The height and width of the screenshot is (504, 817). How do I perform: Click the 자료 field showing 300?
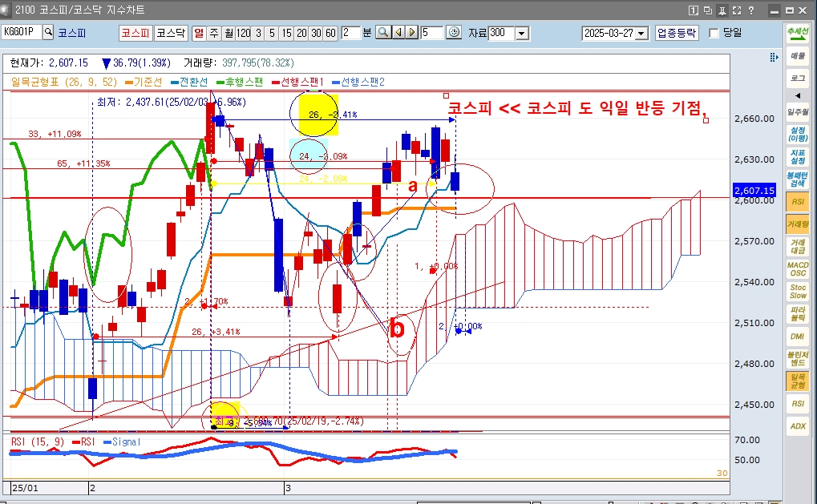pos(502,33)
